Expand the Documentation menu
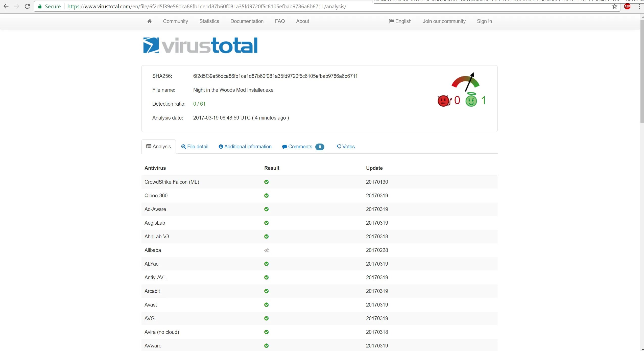This screenshot has height=351, width=644. [x=247, y=21]
